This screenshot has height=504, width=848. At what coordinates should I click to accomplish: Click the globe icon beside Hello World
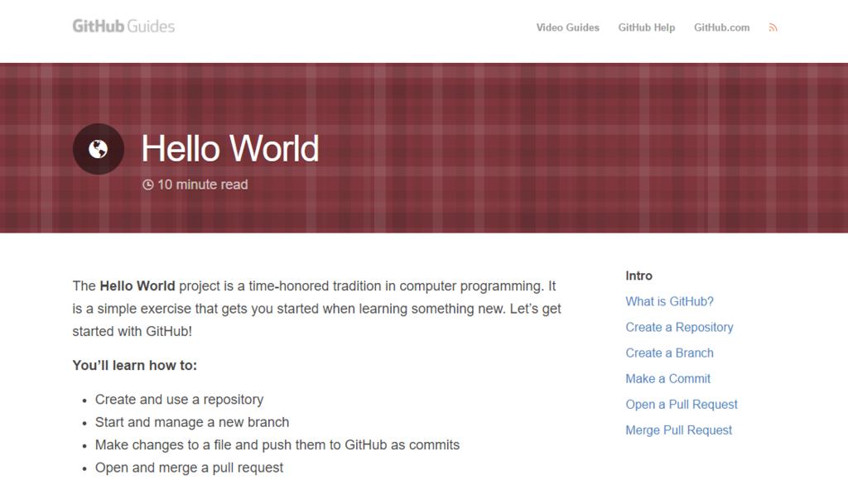(99, 149)
